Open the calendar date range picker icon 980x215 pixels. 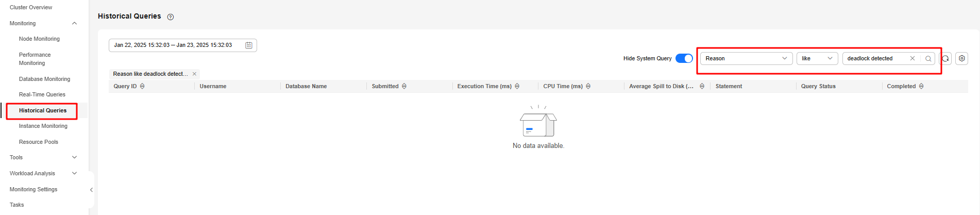[x=248, y=45]
